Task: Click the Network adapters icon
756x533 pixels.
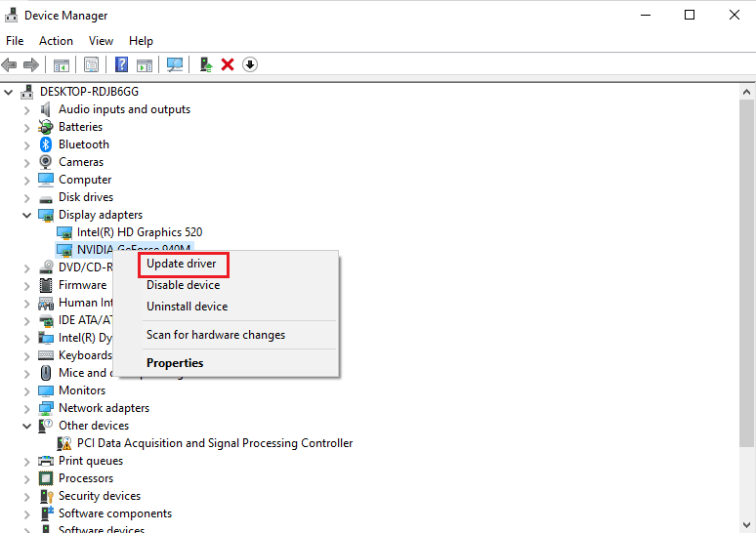Action: (x=46, y=408)
